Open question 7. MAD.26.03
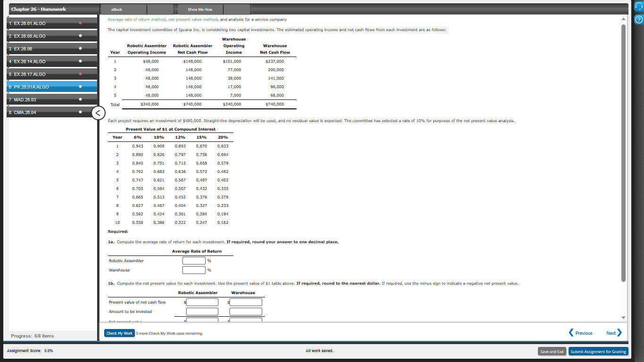 53,99
